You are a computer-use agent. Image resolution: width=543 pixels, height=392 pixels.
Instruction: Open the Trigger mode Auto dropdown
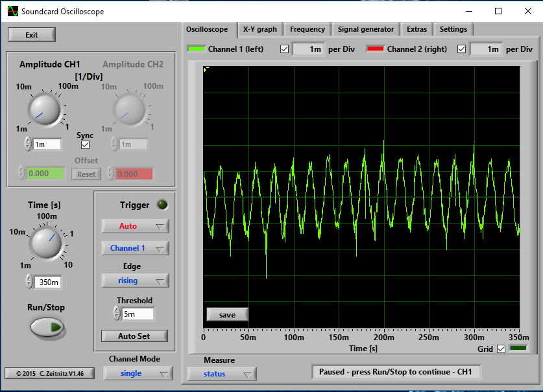(135, 226)
